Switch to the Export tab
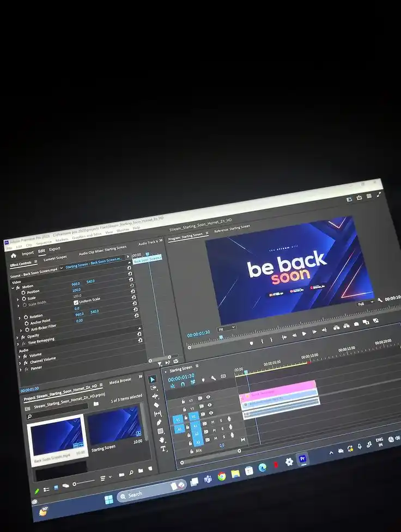 tap(54, 249)
